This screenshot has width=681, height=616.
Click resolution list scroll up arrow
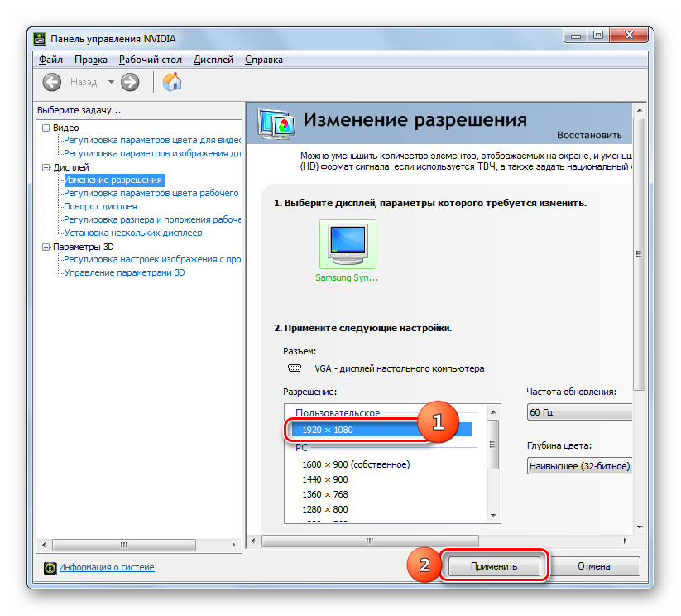pyautogui.click(x=493, y=411)
